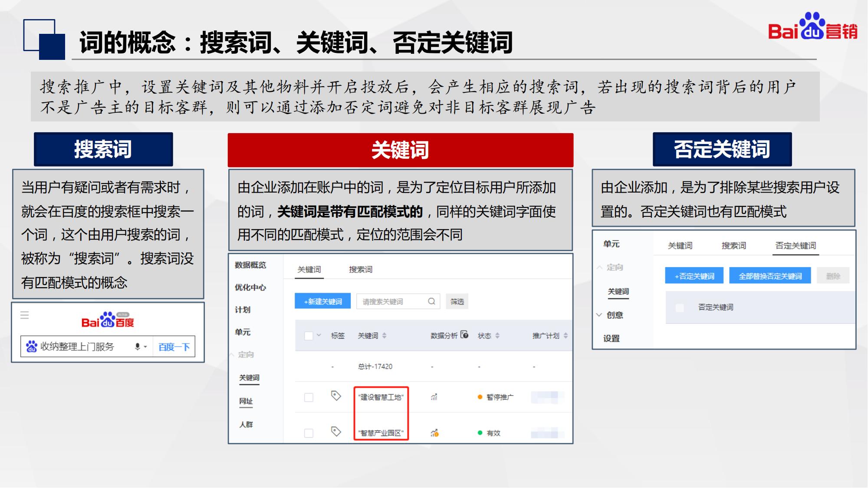Open the help icon beside 数据分析

[464, 334]
